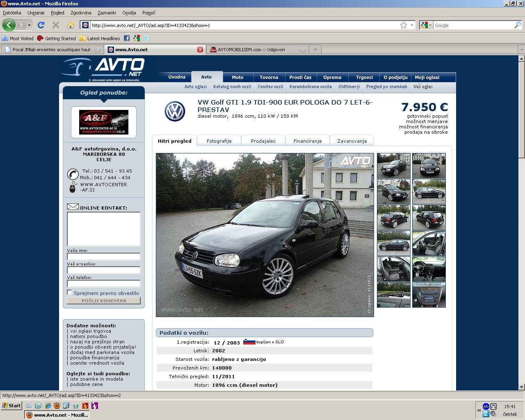Screen dimensions: 525x420
Task: Launch Internet Explorer from quick launch
Action: pos(48,406)
